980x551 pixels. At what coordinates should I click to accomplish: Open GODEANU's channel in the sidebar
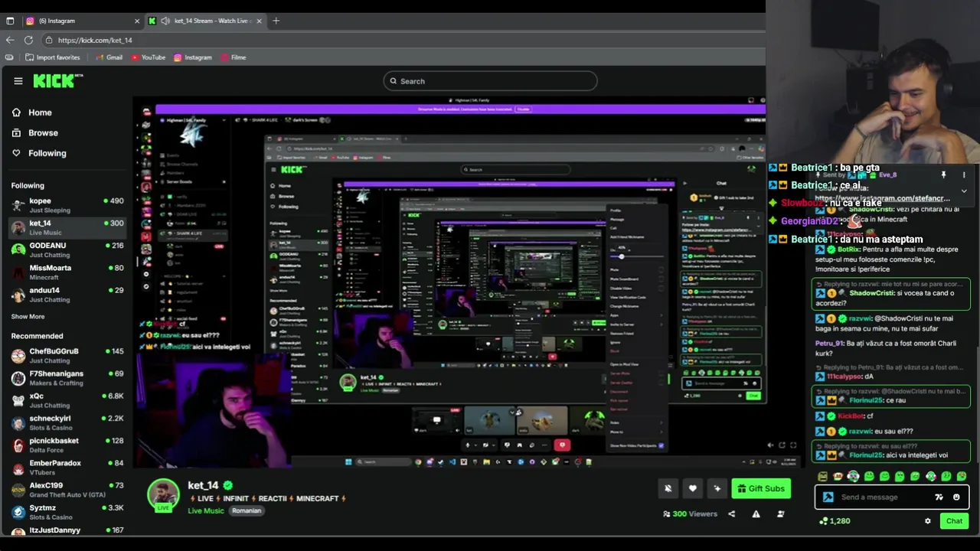click(x=67, y=249)
